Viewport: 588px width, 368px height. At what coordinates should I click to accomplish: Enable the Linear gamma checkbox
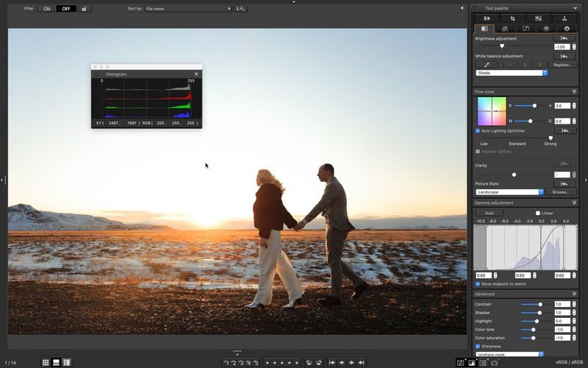(x=537, y=213)
